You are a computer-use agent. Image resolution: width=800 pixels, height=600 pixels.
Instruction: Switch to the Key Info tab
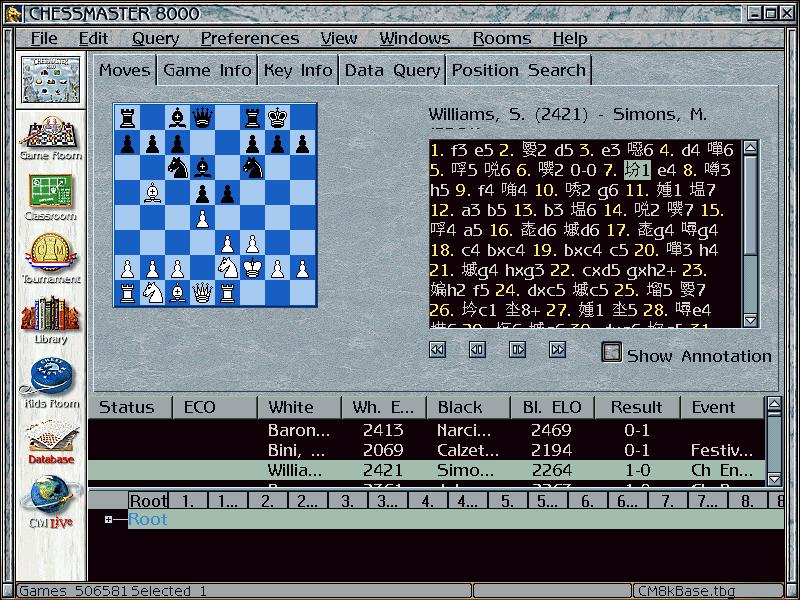[298, 70]
